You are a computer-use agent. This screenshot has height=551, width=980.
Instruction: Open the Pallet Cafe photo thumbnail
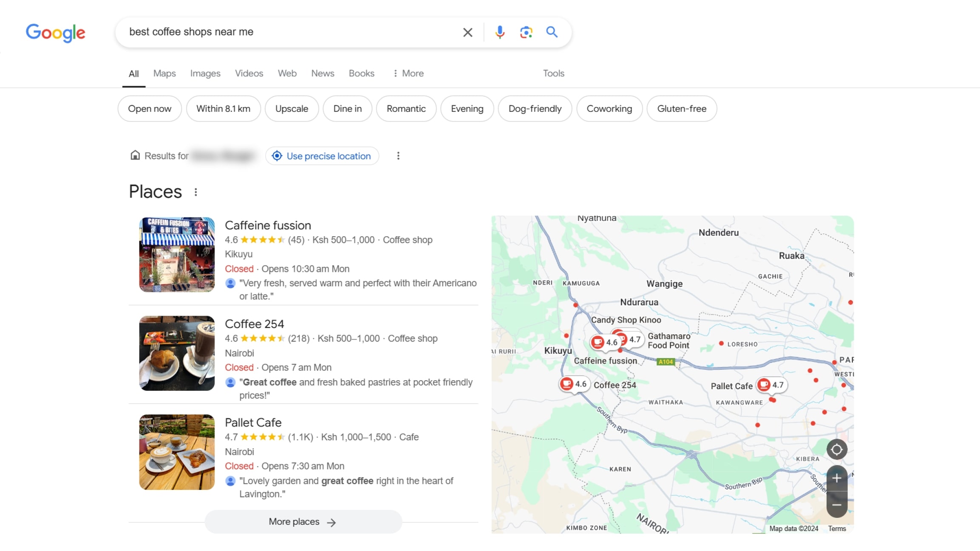coord(177,452)
